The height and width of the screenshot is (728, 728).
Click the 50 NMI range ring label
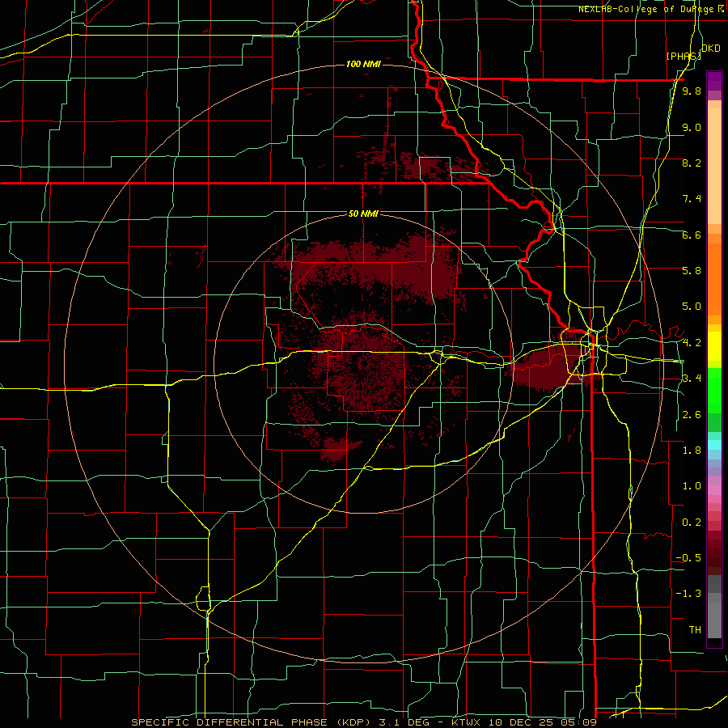pos(363,214)
